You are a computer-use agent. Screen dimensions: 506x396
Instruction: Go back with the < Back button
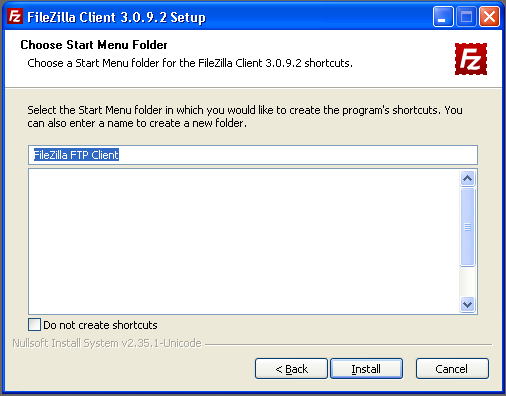(291, 369)
